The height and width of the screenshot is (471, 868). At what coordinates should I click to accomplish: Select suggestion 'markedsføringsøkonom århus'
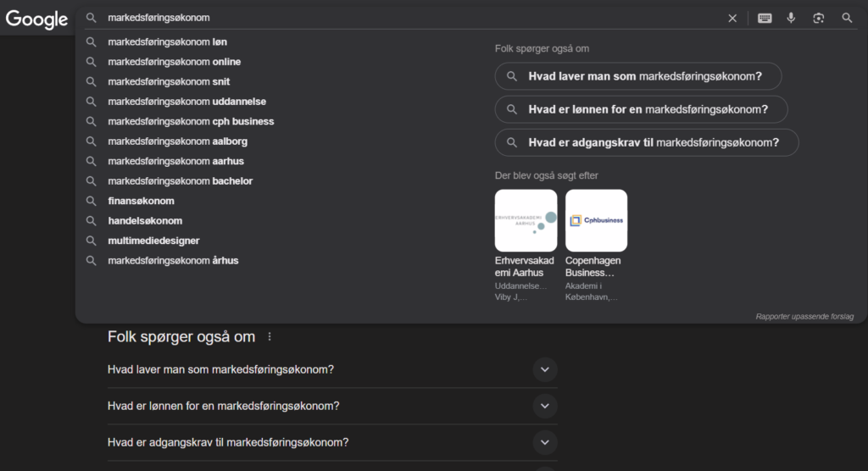coord(173,261)
